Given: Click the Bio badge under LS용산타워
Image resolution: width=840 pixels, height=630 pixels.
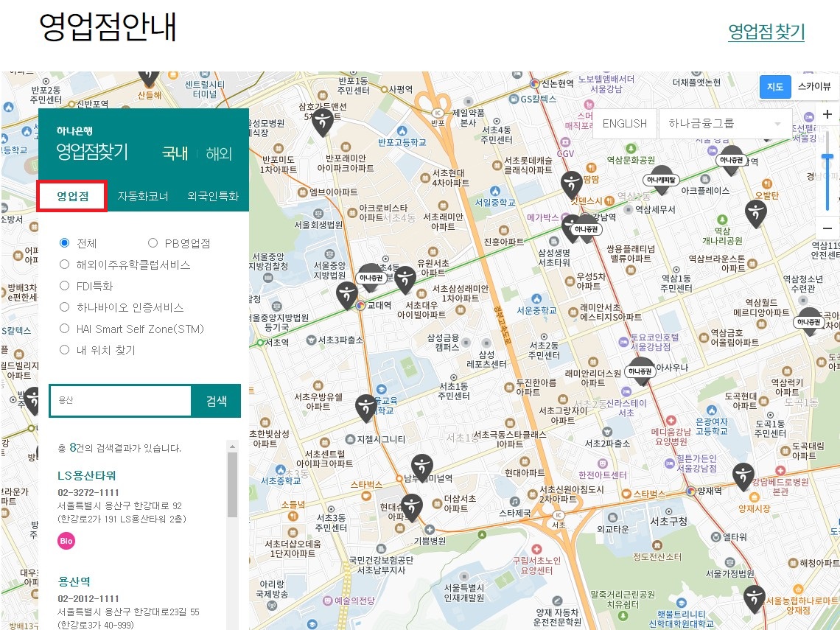Looking at the screenshot, I should pyautogui.click(x=66, y=541).
